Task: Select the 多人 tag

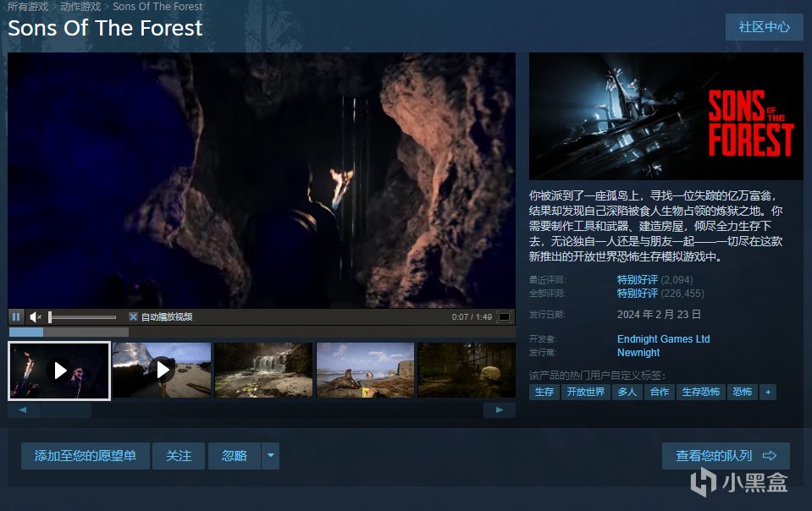Action: tap(627, 392)
